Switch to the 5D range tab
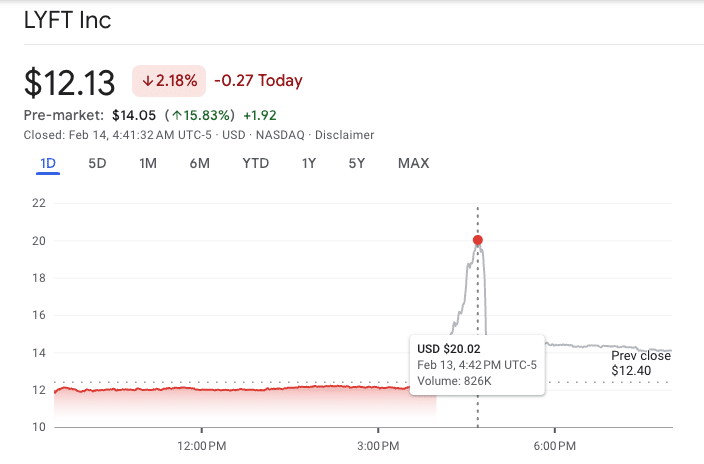 97,164
